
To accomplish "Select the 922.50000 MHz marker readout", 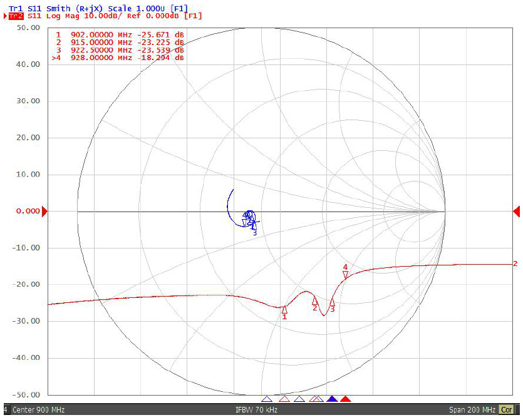I will click(119, 49).
